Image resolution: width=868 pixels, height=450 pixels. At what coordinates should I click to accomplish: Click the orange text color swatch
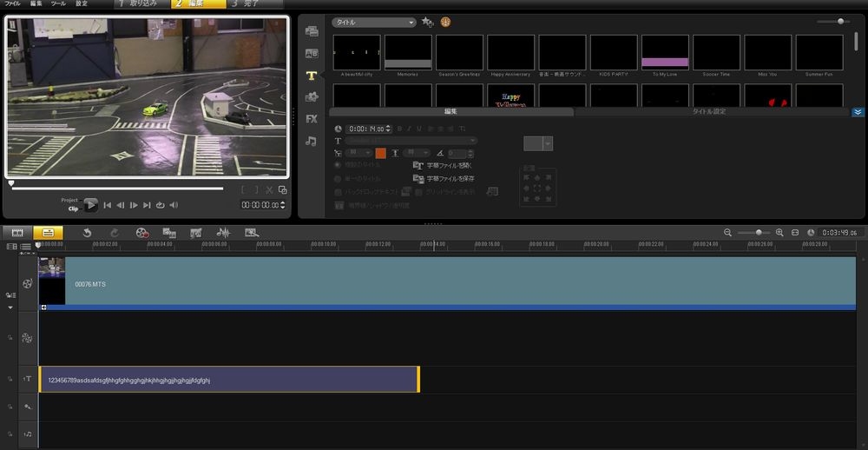(x=380, y=153)
